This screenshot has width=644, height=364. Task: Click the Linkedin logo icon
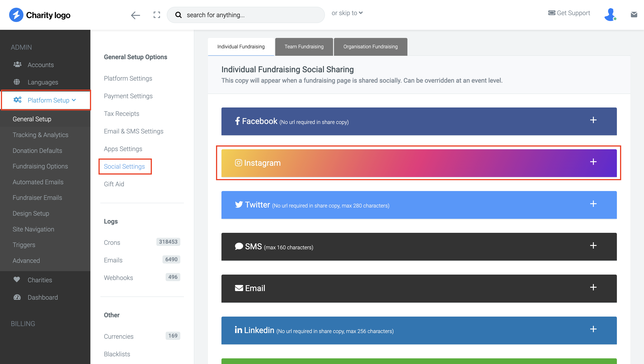(238, 330)
